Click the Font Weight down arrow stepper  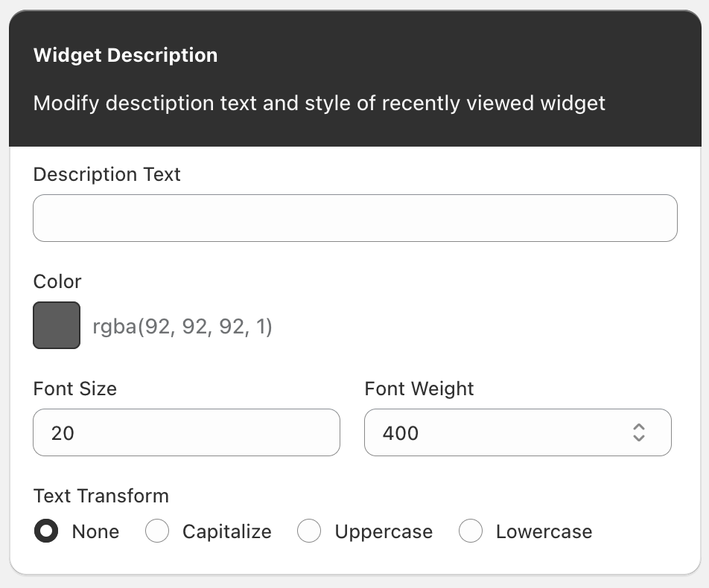639,438
